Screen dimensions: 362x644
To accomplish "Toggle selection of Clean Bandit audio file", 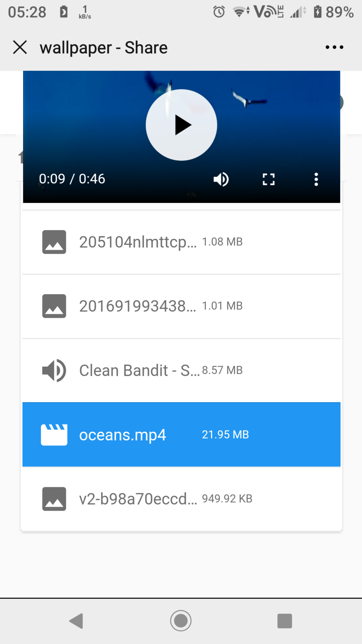I will point(181,370).
